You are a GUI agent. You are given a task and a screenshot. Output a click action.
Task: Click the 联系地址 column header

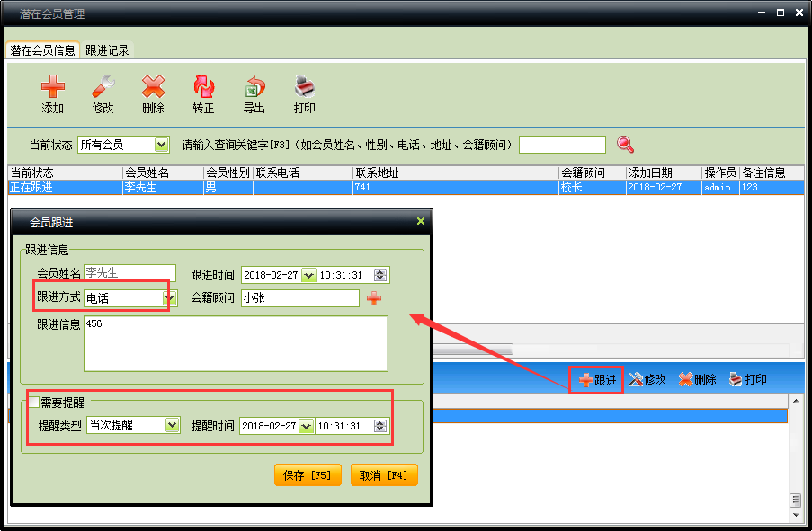pos(456,173)
